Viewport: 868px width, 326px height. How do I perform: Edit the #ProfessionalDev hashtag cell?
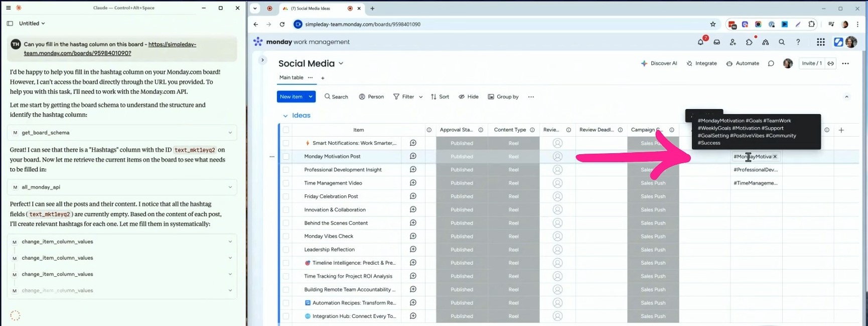pyautogui.click(x=756, y=170)
